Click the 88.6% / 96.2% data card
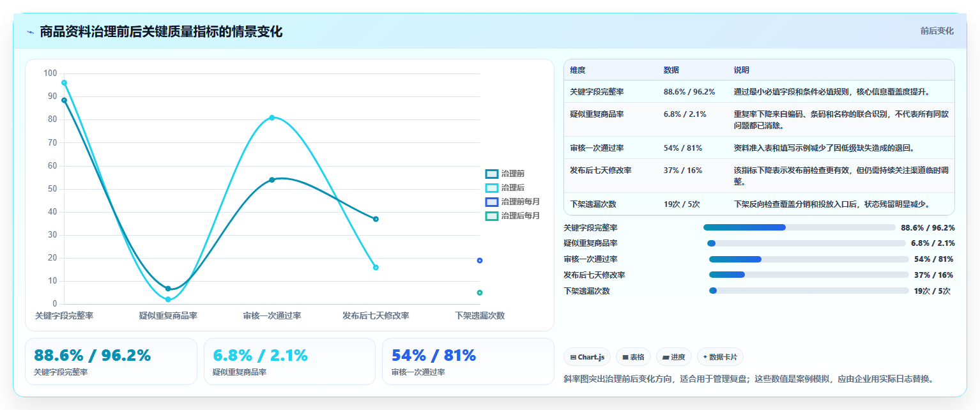 (x=111, y=361)
